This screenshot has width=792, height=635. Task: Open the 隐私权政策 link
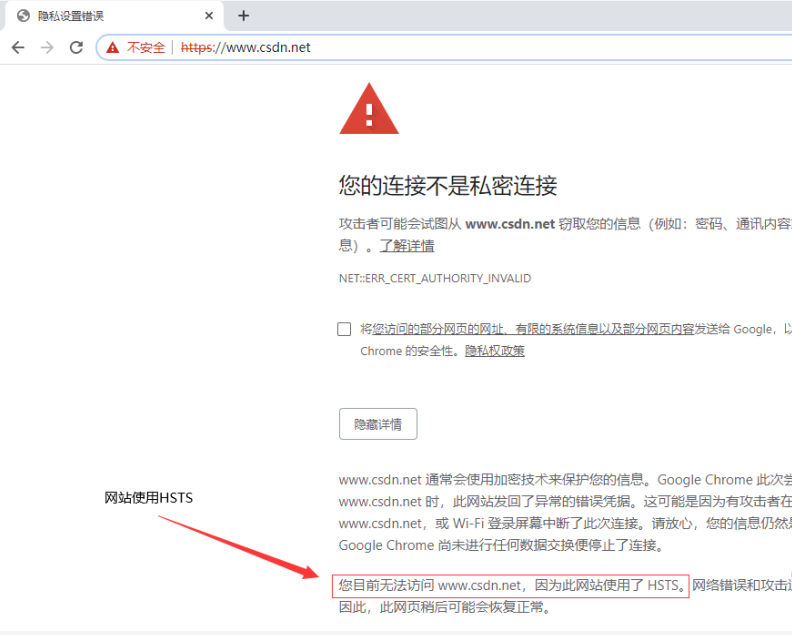494,351
